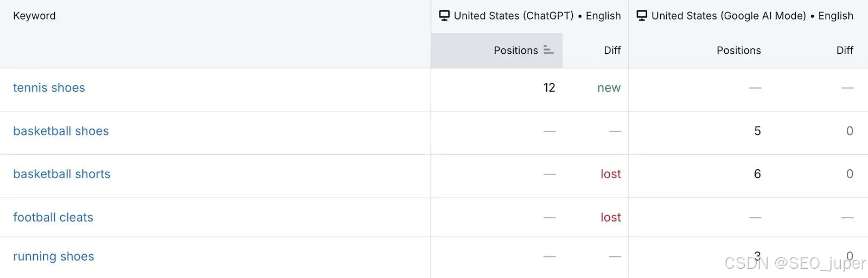868x278 pixels.
Task: Sort by Google AI Mode Diff header
Action: (x=844, y=50)
